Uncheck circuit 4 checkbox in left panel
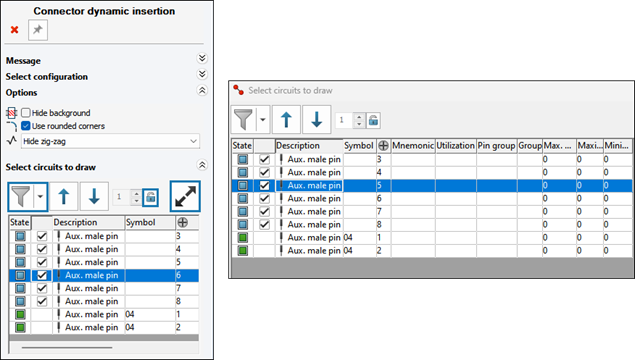 pos(42,249)
